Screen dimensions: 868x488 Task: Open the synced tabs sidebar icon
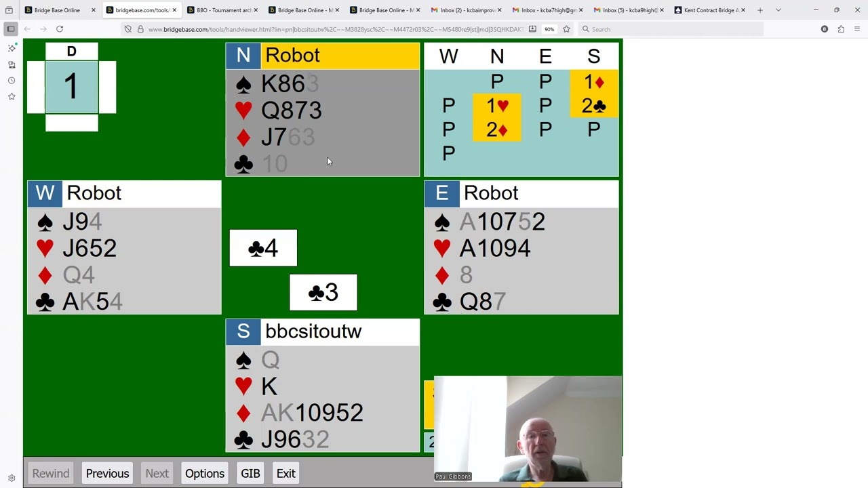click(12, 64)
